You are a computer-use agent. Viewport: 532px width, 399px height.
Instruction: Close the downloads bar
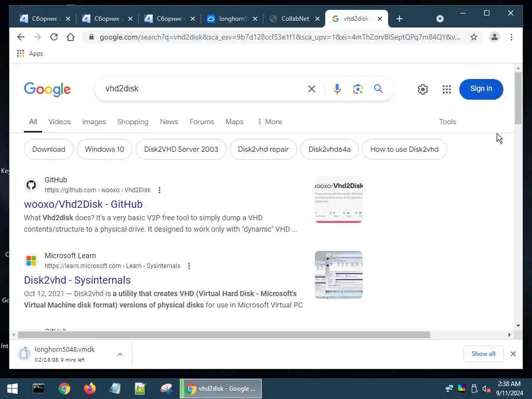[x=513, y=354]
